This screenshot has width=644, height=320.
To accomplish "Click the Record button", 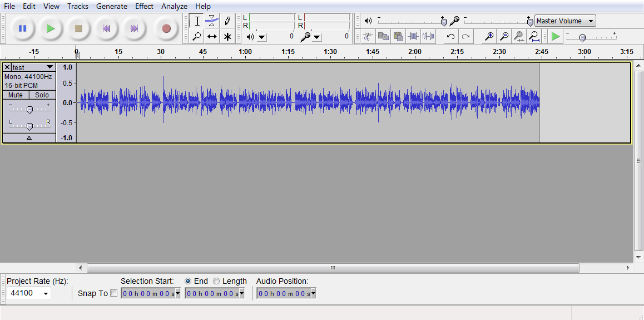I will [x=166, y=28].
